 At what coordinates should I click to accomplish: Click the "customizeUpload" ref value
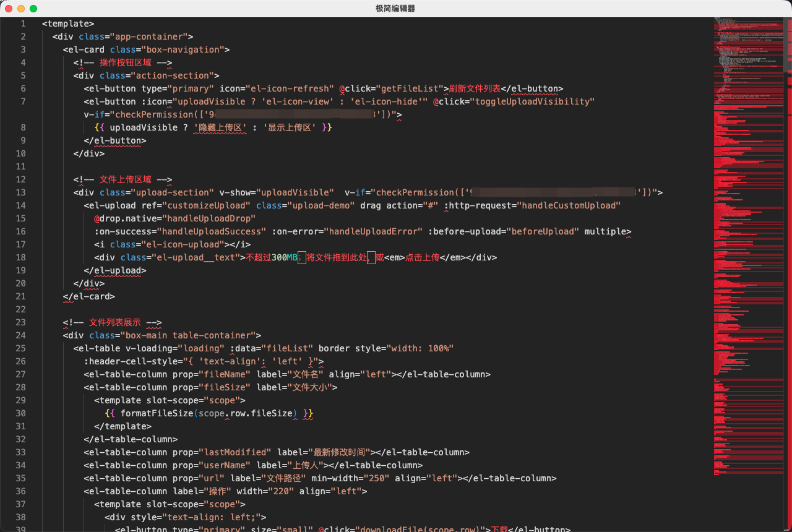pos(207,205)
